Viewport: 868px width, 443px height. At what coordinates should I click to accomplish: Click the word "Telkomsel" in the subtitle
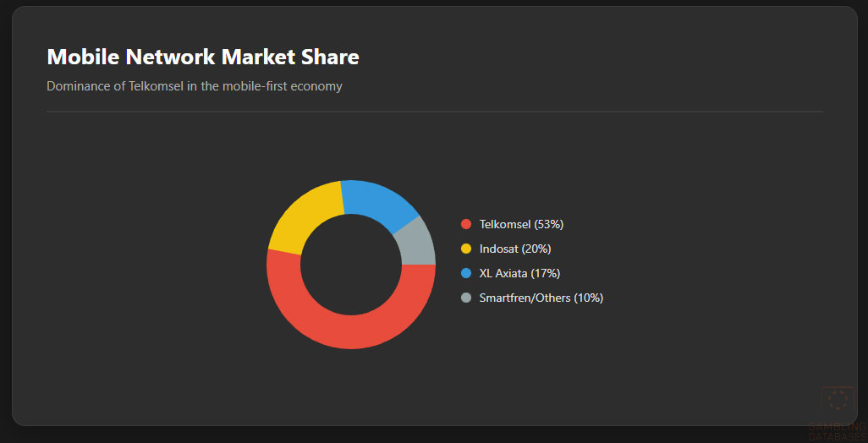157,86
